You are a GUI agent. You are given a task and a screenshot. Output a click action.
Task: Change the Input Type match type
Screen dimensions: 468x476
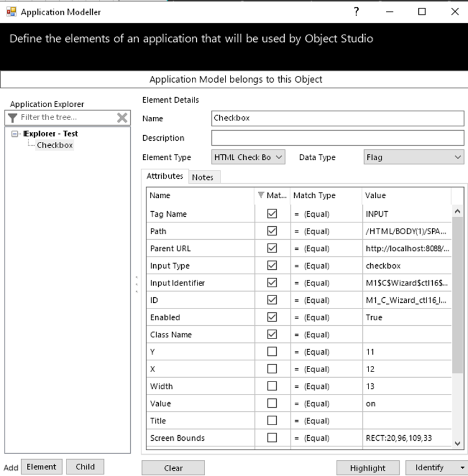click(327, 266)
